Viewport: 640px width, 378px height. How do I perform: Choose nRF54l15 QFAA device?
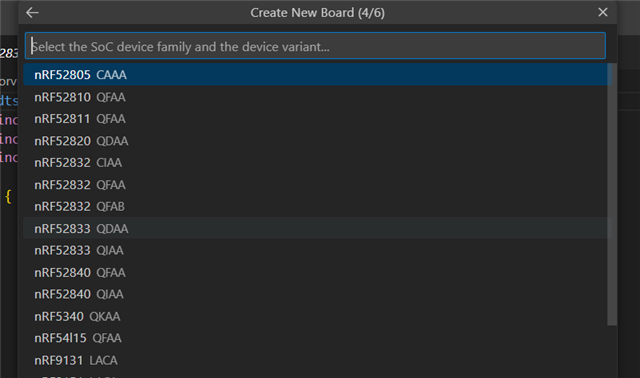coord(317,338)
